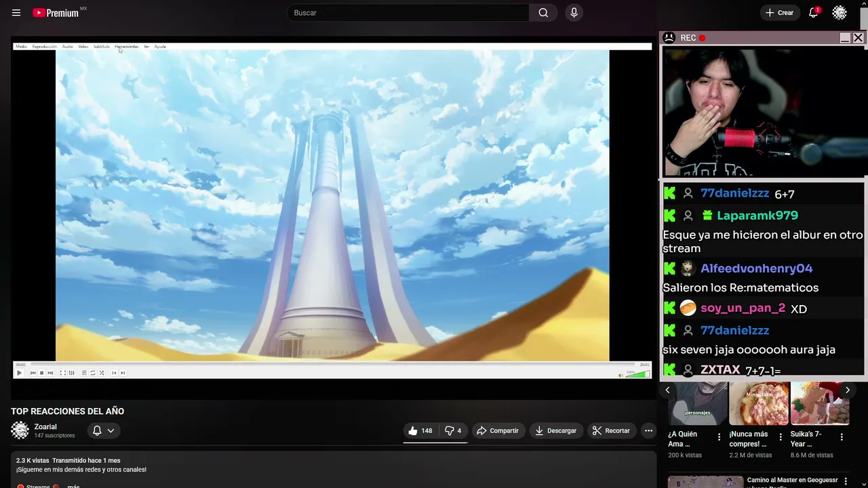Click the '2.3 K vistas' text in description
Image resolution: width=868 pixels, height=488 pixels.
pos(33,461)
